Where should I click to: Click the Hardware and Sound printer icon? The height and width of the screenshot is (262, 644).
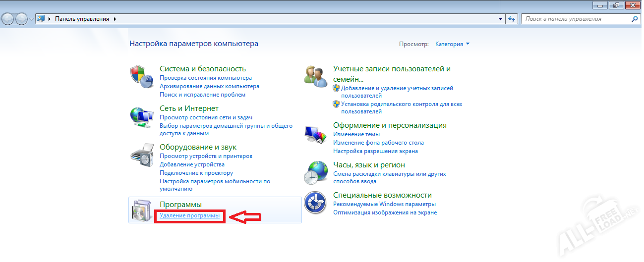click(x=141, y=155)
